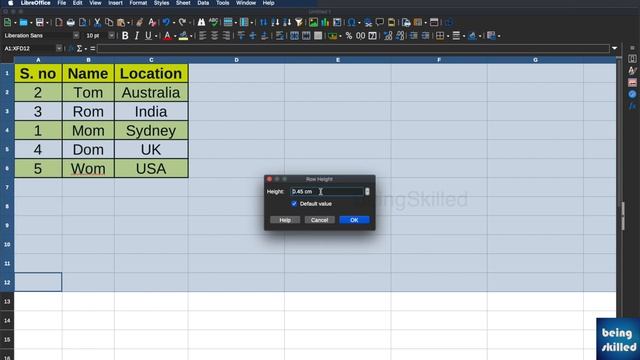
Task: Click the Sort Ascending icon
Action: tap(275, 22)
